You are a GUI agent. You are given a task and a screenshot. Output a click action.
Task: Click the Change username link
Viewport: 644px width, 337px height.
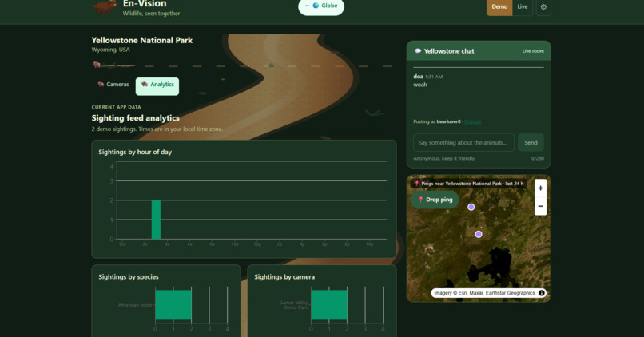tap(473, 122)
